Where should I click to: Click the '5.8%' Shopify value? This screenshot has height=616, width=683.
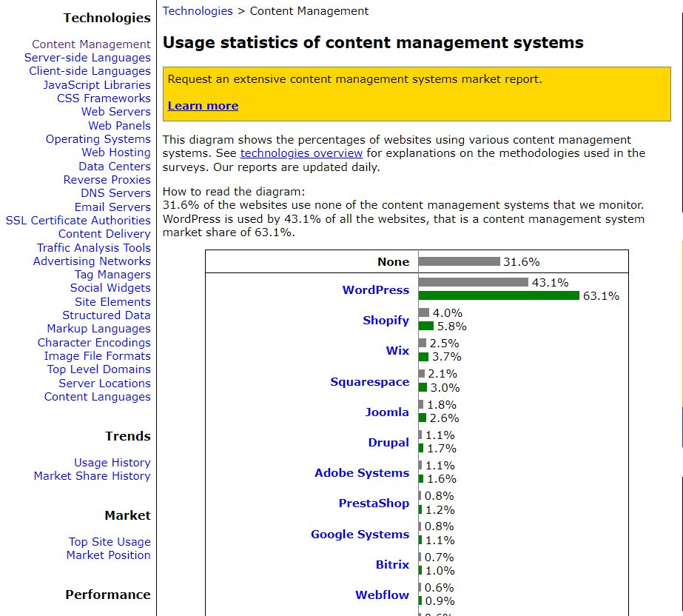pyautogui.click(x=451, y=327)
